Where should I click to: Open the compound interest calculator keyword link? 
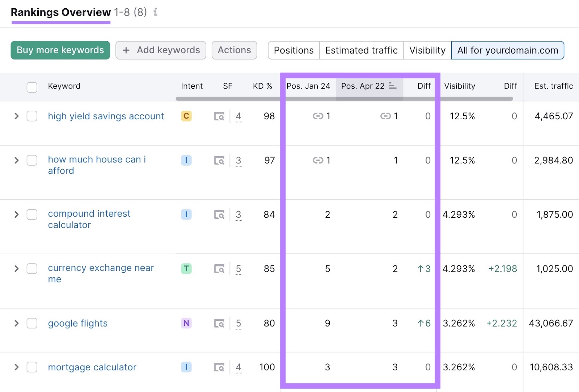pos(89,219)
